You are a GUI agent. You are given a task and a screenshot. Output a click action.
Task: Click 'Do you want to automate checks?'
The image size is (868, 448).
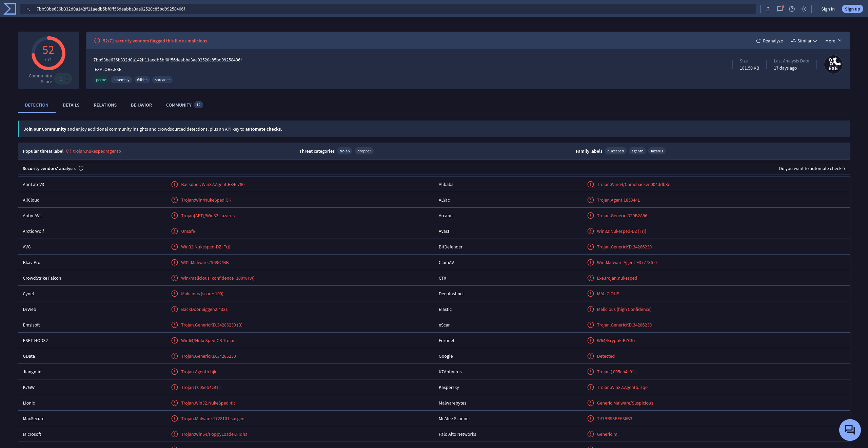click(x=812, y=168)
